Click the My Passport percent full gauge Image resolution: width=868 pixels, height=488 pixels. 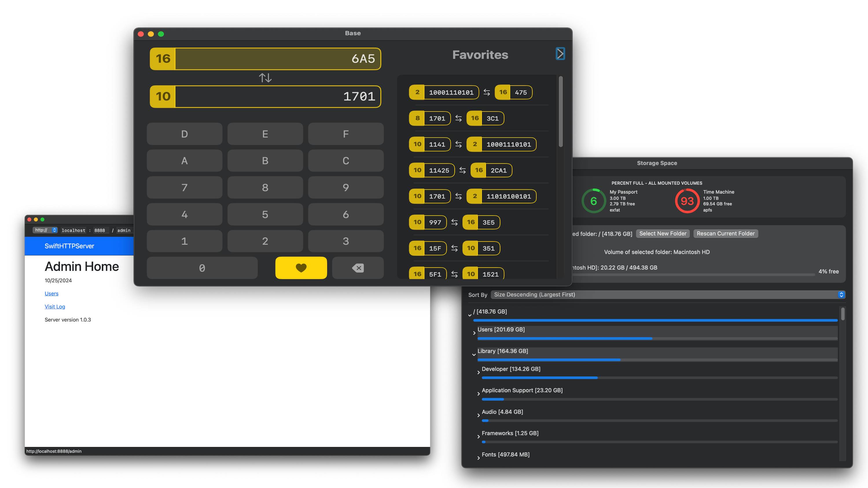click(x=594, y=201)
